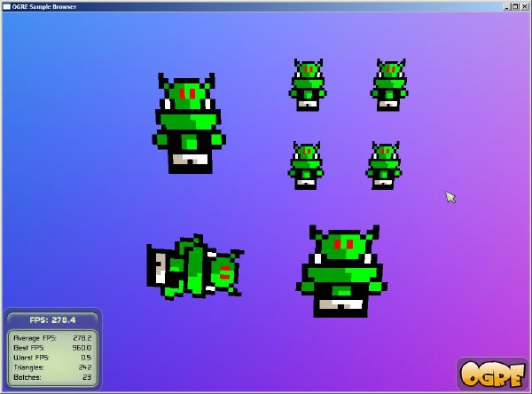
Task: Maximize the OGRE Sample Browser window
Action: click(515, 6)
